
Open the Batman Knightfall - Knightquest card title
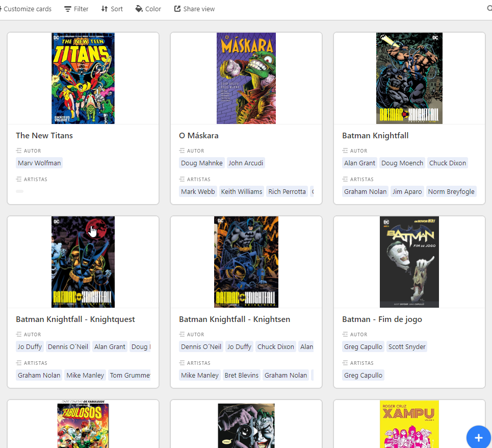75,319
